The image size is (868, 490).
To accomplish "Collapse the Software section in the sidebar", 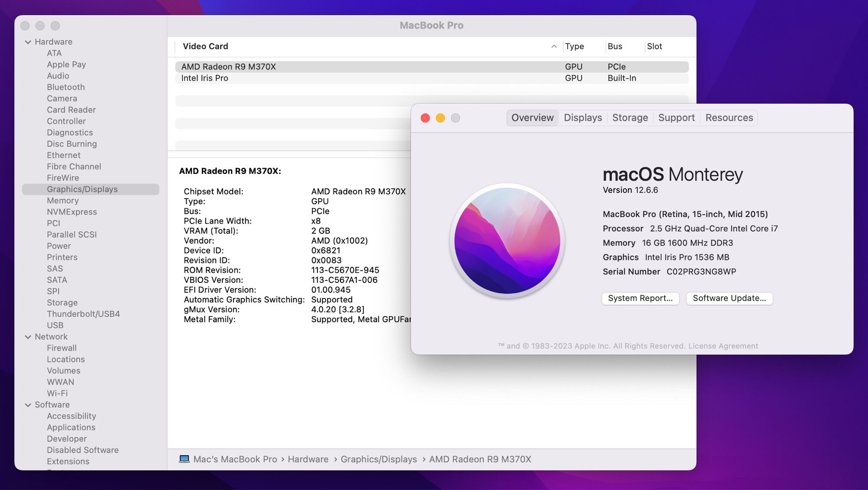I will click(28, 404).
